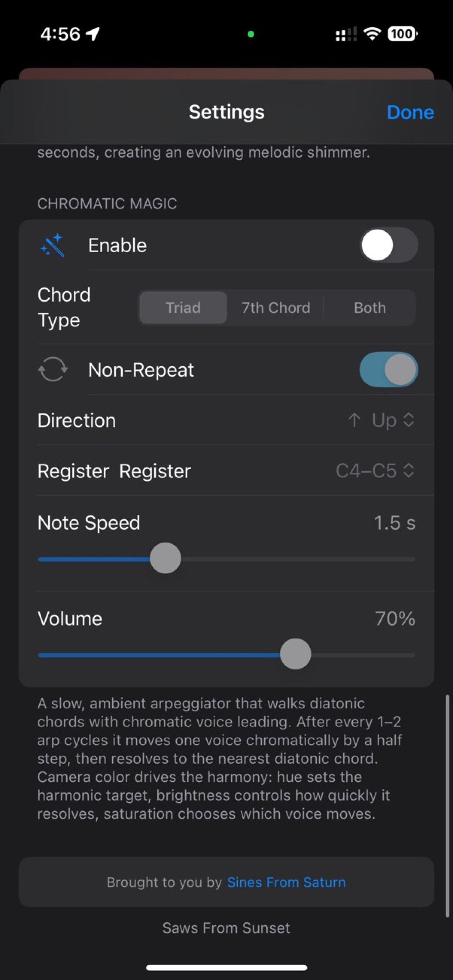453x980 pixels.
Task: Tap the chevrons next to C4–C5
Action: tap(409, 471)
